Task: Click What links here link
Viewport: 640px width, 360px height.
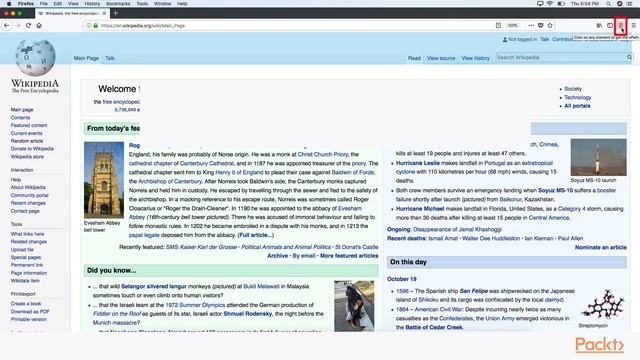Action: (x=27, y=234)
